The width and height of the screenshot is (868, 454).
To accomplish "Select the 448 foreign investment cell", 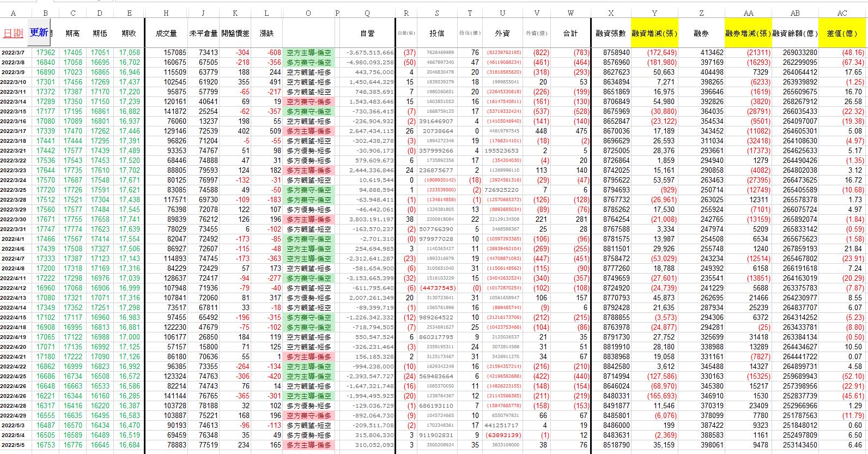I will coord(537,131).
